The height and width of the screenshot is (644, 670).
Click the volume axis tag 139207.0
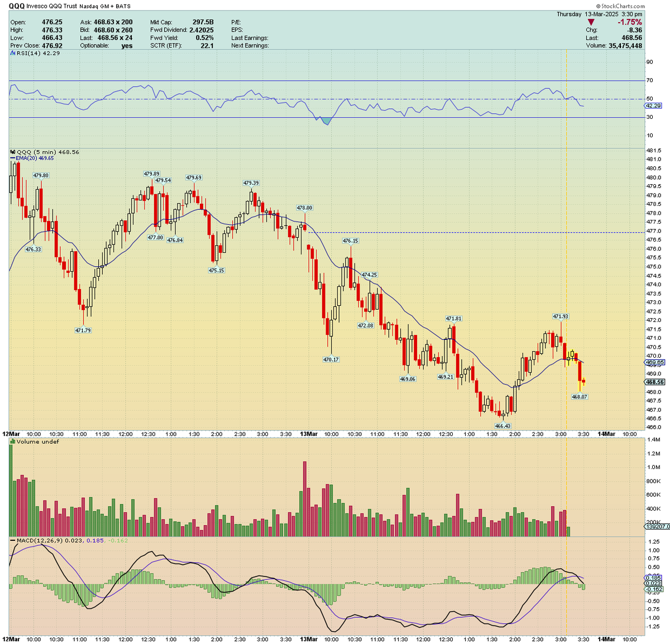657,527
